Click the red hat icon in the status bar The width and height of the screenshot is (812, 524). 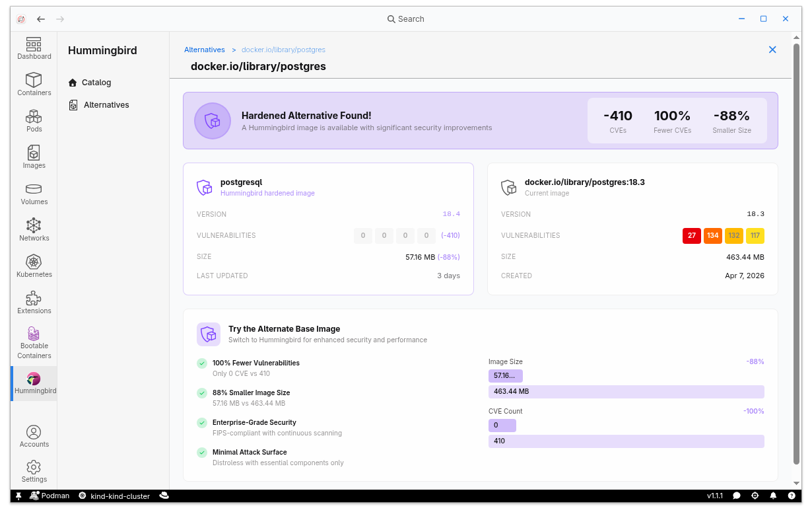coord(164,496)
